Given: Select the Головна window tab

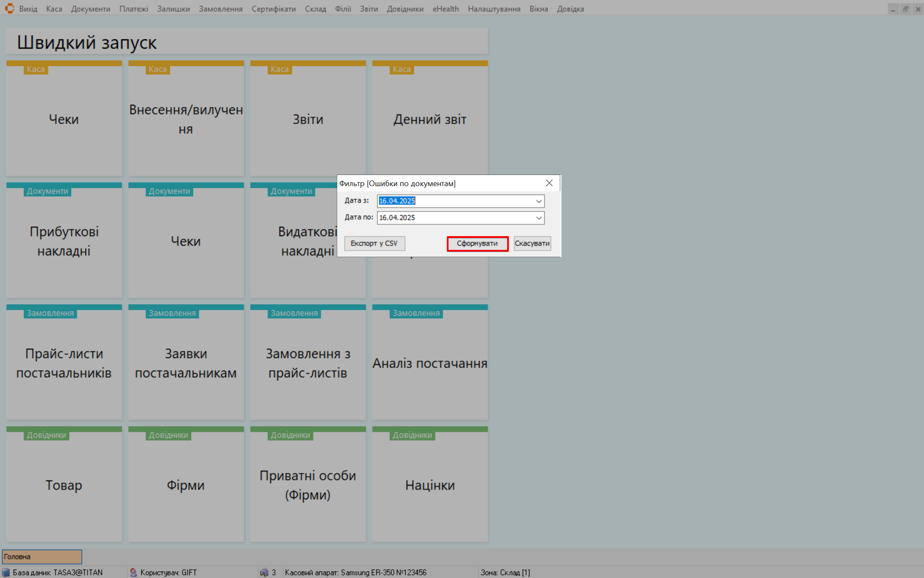Looking at the screenshot, I should 42,557.
